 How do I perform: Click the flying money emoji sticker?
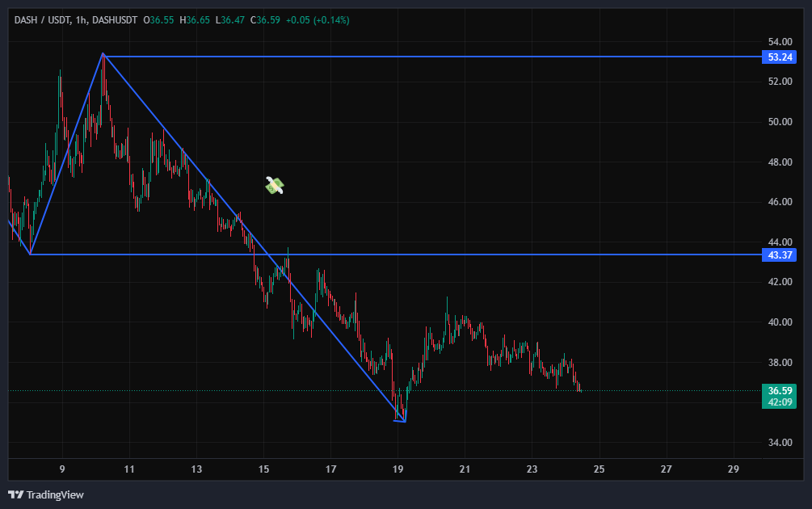coord(275,186)
